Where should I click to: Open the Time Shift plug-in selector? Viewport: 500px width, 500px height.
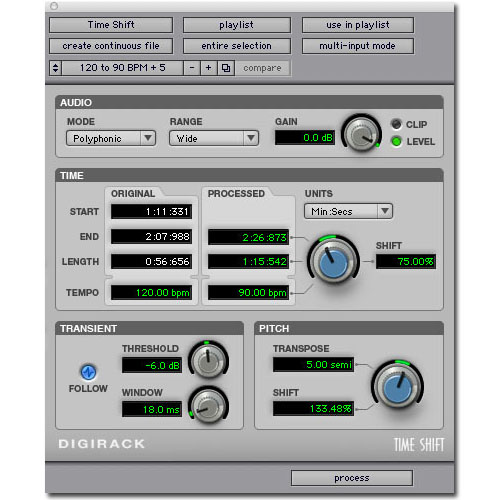coord(111,25)
